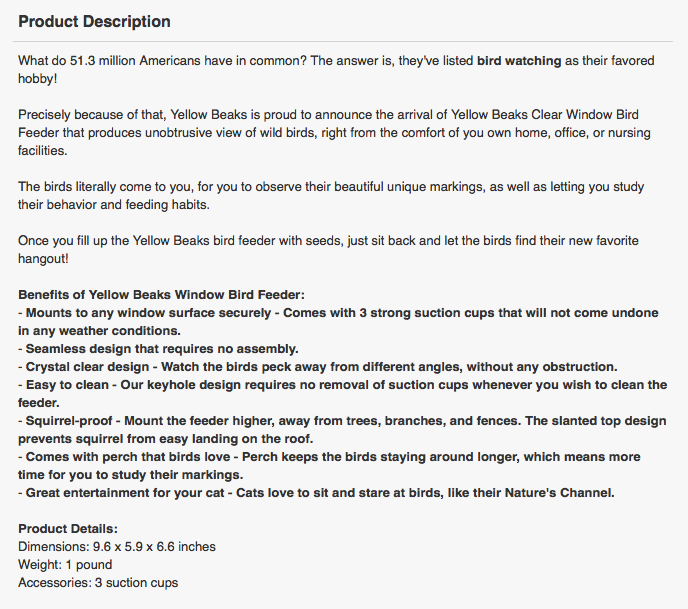
Task: Click the 'Product Details:' heading
Action: [68, 528]
